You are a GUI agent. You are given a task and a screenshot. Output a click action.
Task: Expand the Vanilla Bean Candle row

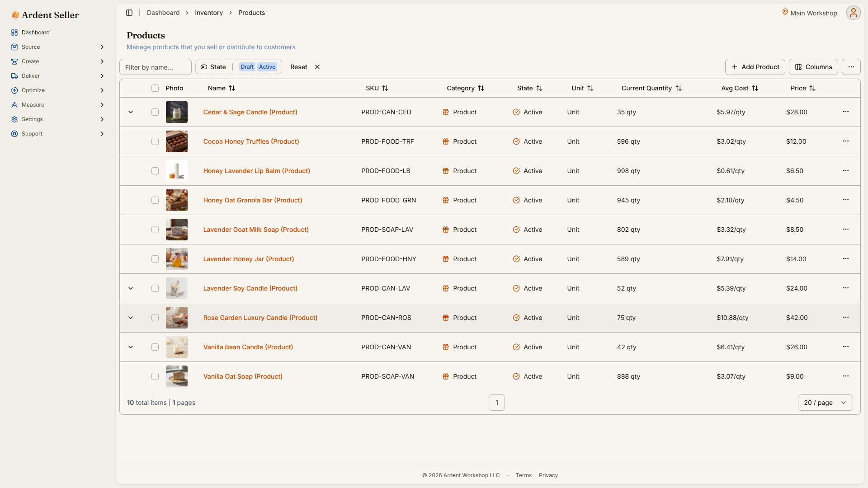point(131,347)
